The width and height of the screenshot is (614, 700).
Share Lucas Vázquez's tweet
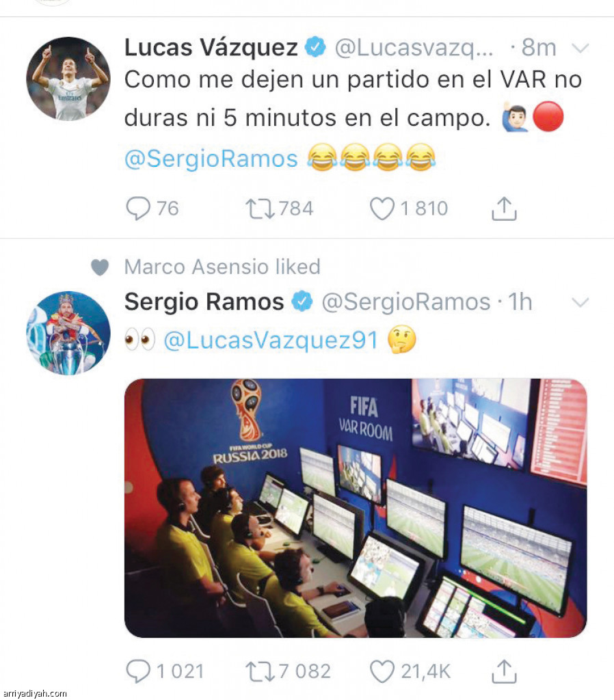(x=504, y=208)
